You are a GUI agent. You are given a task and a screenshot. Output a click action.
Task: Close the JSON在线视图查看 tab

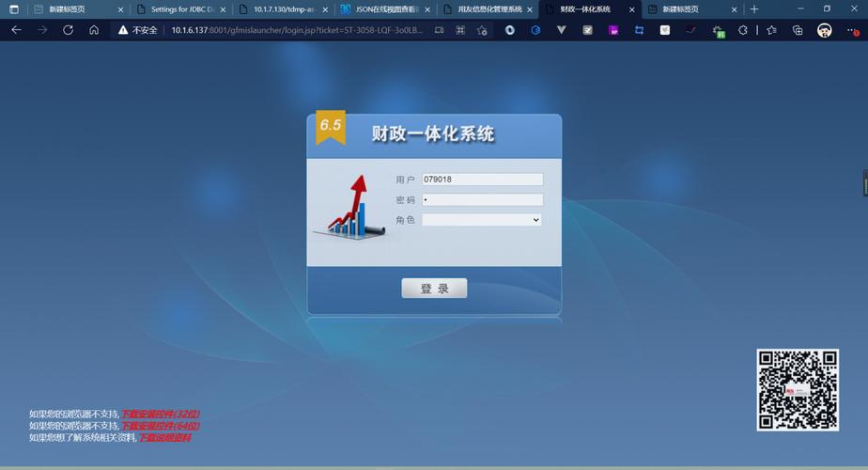[427, 9]
